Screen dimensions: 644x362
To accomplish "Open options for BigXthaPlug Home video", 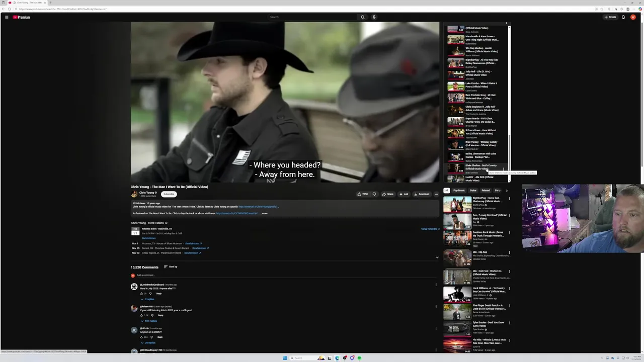I will tap(509, 199).
